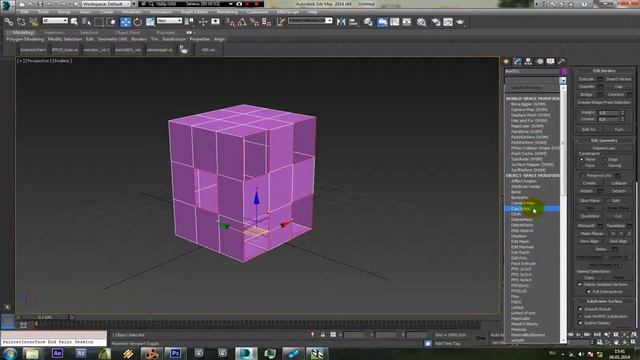Select the Normal constraint radio button
640x360 pixels.
(604, 166)
